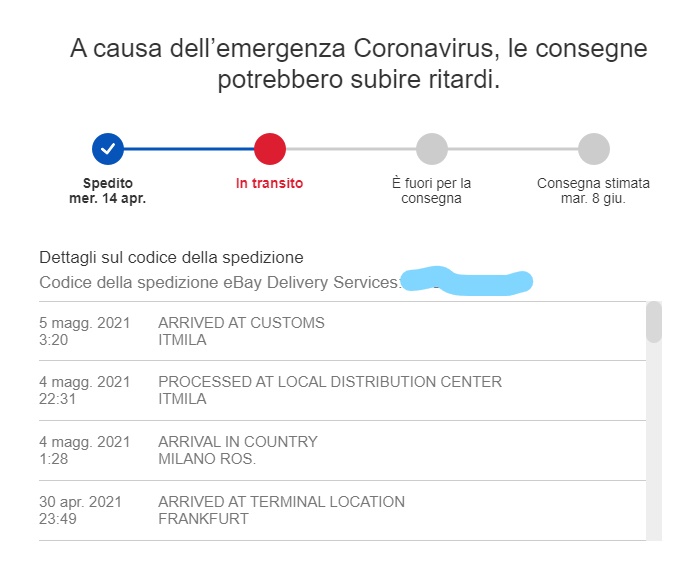692x568 pixels.
Task: Click the blue checkmark Spedito step circle
Action: [108, 149]
